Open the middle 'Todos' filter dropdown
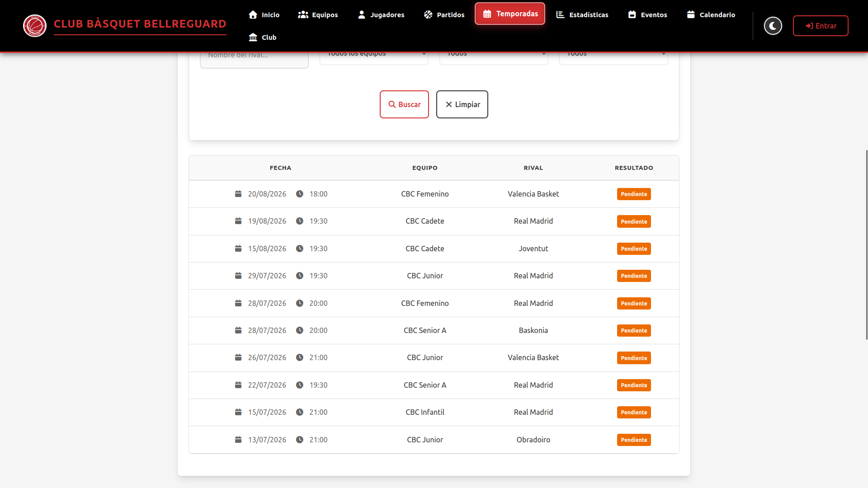Screen dimensions: 868x488 click(x=494, y=58)
